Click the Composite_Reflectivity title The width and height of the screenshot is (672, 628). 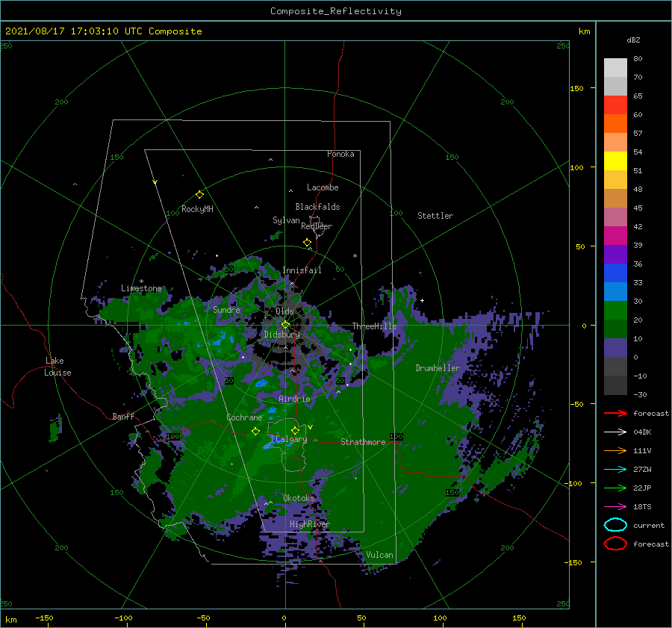pos(336,11)
